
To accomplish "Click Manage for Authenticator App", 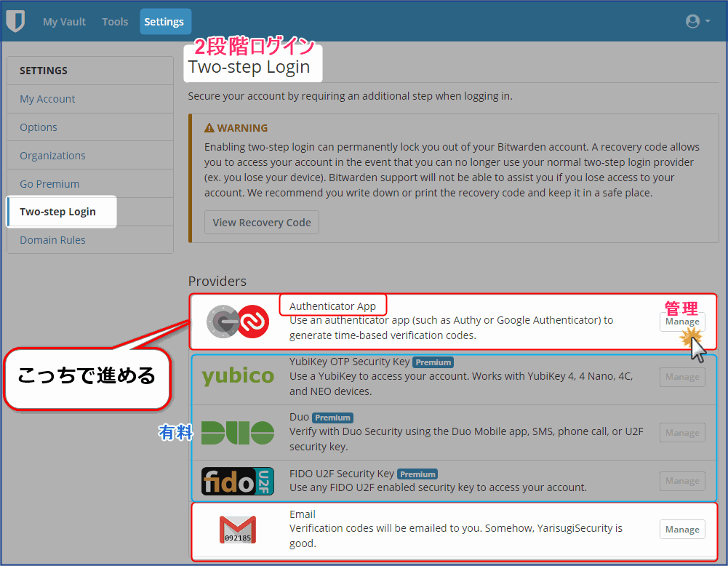I will [x=682, y=322].
